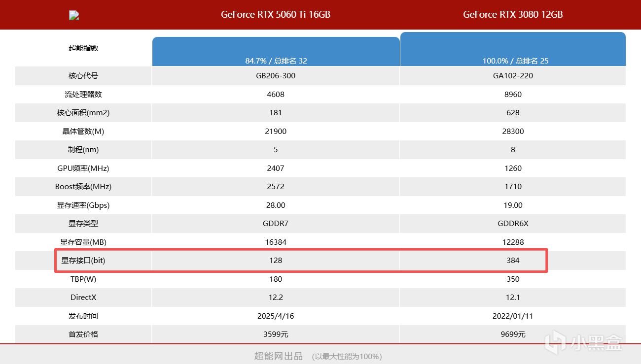Click the 超能指数 row label

tap(83, 48)
